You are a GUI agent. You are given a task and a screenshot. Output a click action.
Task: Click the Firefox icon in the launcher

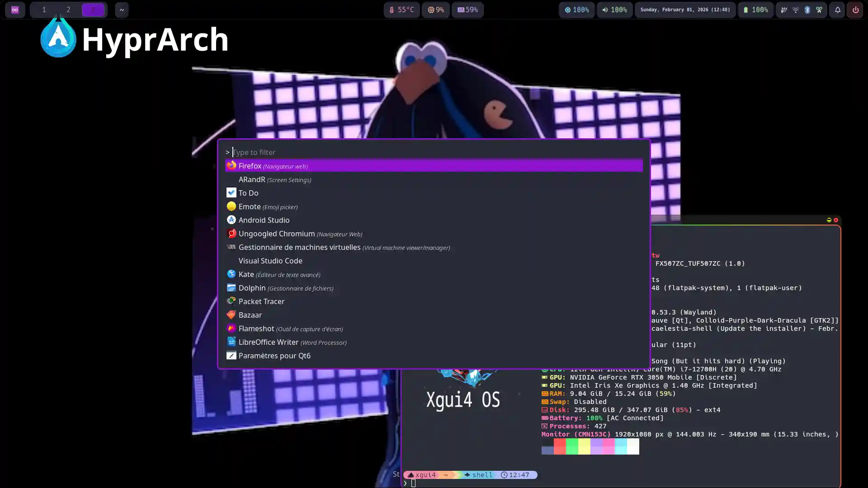pos(231,165)
